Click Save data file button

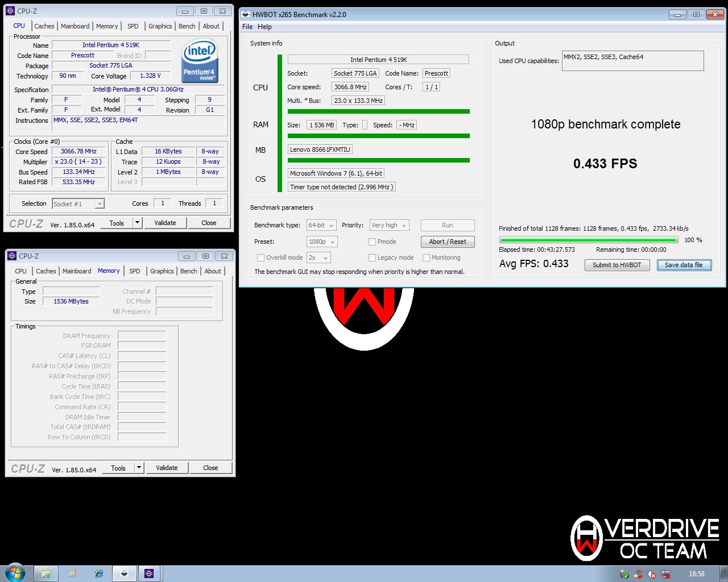click(x=684, y=265)
